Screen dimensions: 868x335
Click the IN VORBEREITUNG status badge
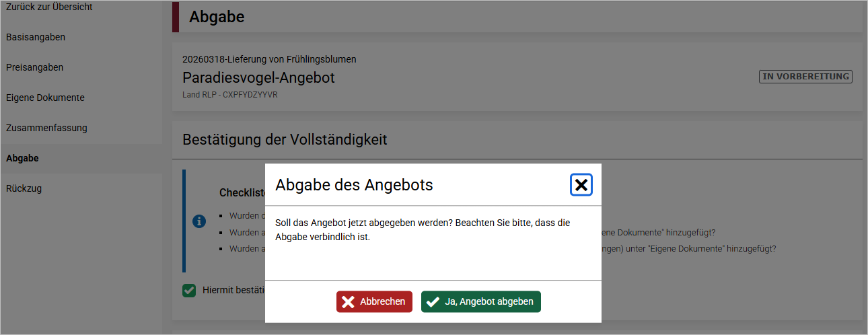(805, 77)
